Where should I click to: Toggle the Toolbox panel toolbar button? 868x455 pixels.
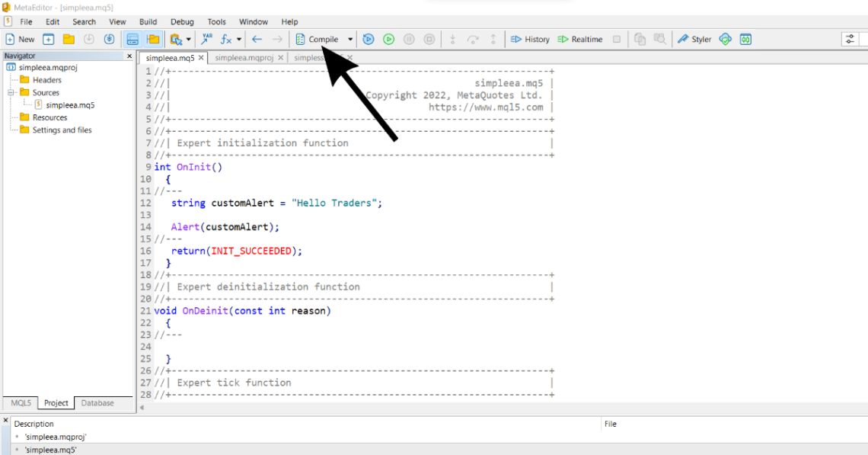[x=153, y=39]
